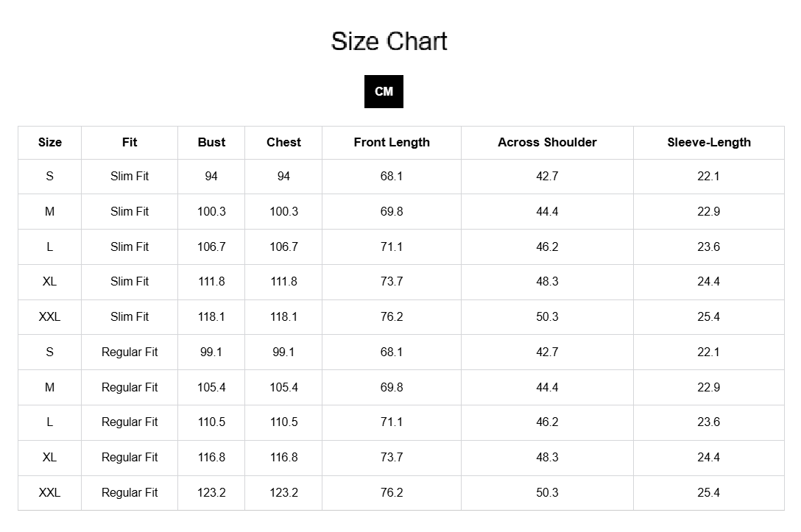Select the Bust column header
This screenshot has width=801, height=532.
[211, 142]
